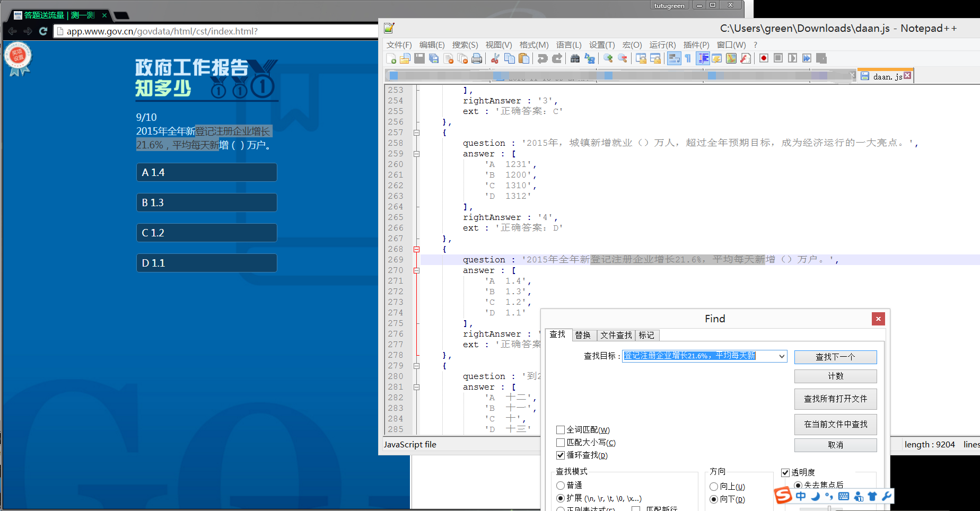Open the 搜索(S) menu
This screenshot has height=511, width=980.
[x=465, y=45]
